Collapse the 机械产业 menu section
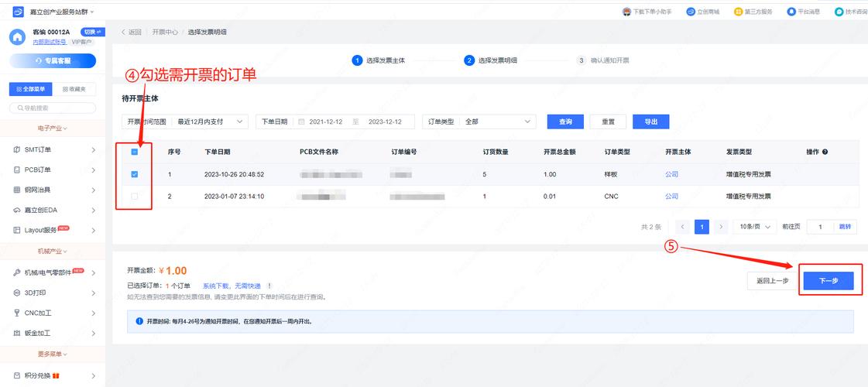This screenshot has width=868, height=387. click(53, 252)
